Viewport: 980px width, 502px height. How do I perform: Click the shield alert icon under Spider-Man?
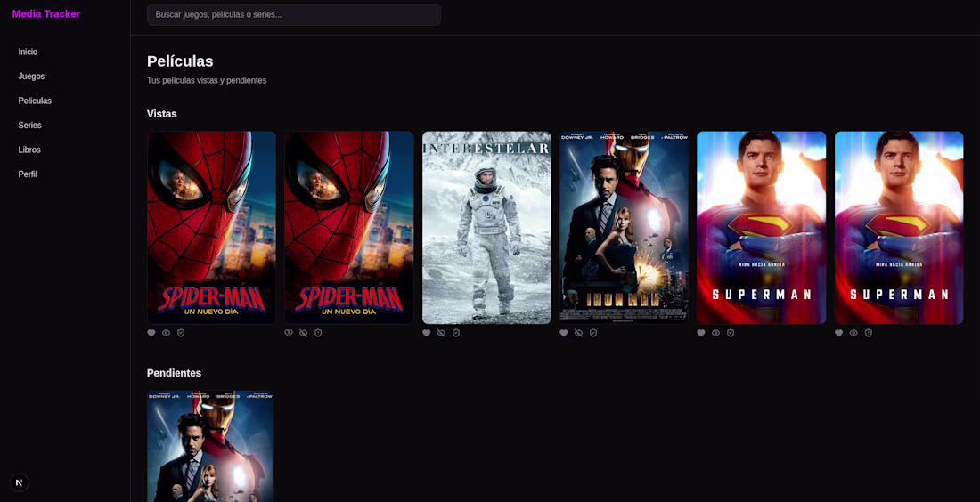click(318, 334)
